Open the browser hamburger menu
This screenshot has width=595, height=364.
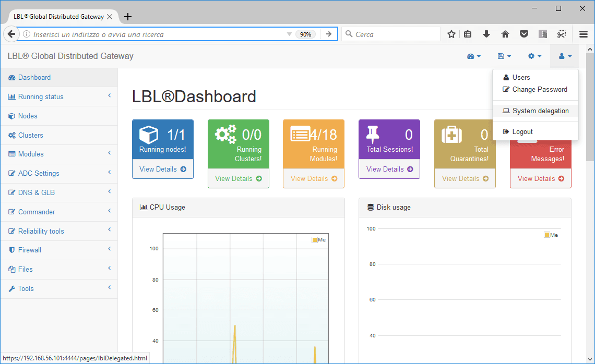coord(584,34)
